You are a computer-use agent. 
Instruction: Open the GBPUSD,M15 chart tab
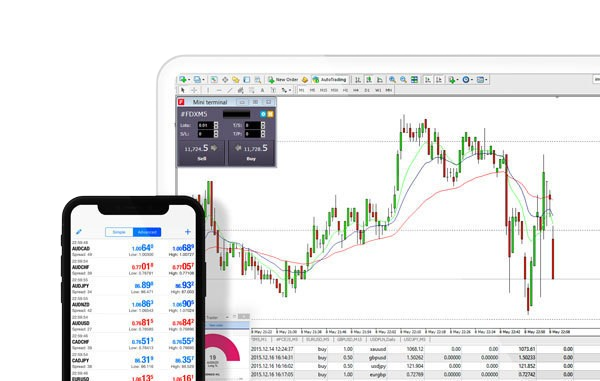[349, 340]
